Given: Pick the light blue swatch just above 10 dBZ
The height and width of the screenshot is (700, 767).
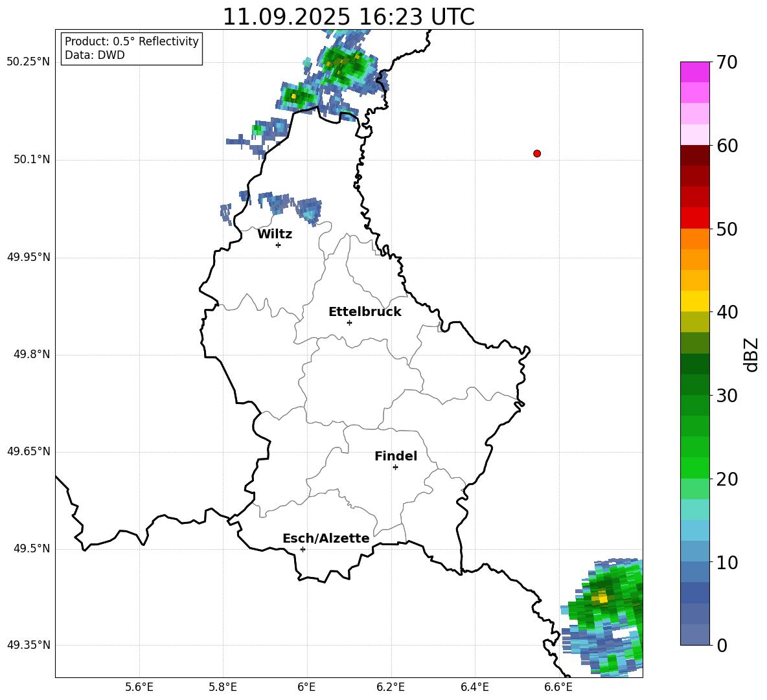Looking at the screenshot, I should click(695, 551).
